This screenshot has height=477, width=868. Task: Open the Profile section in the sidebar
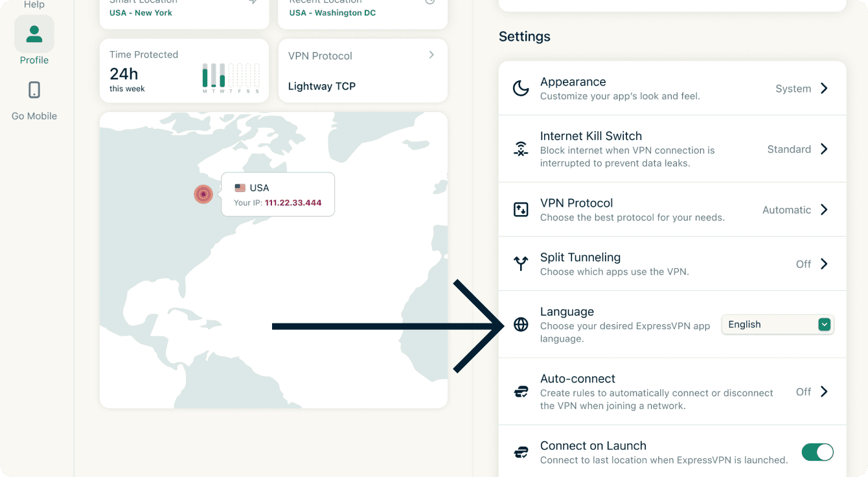tap(34, 40)
